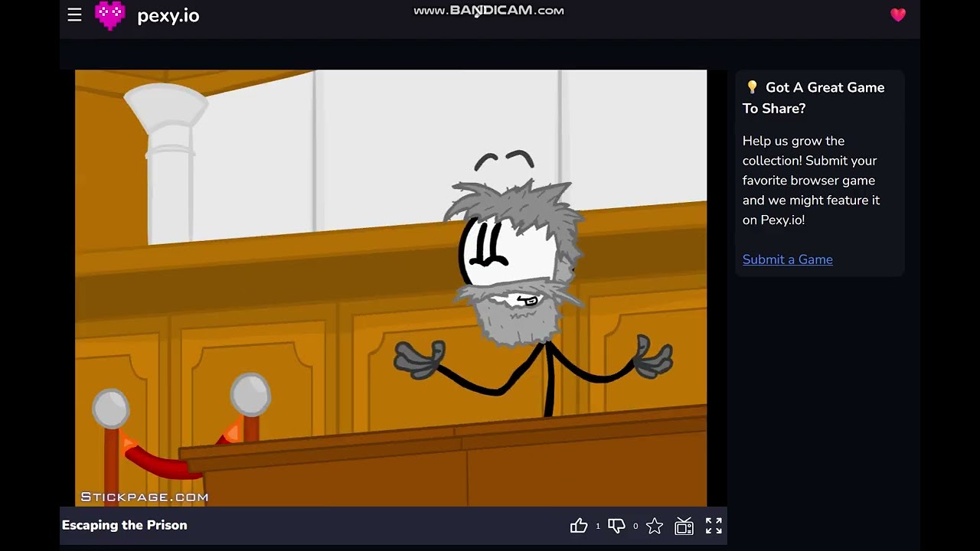Click the pink pixel heart logo

point(109,15)
